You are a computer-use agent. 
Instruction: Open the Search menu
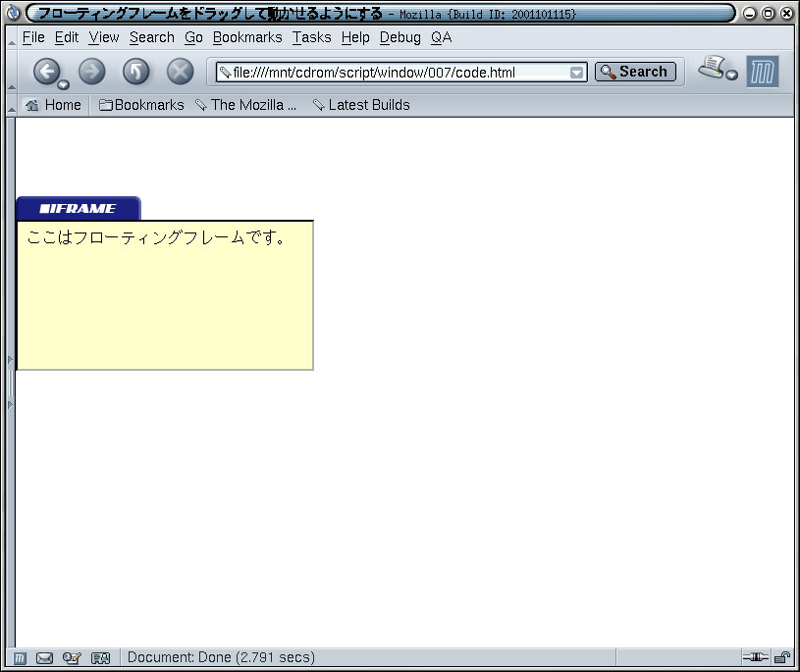tap(151, 37)
